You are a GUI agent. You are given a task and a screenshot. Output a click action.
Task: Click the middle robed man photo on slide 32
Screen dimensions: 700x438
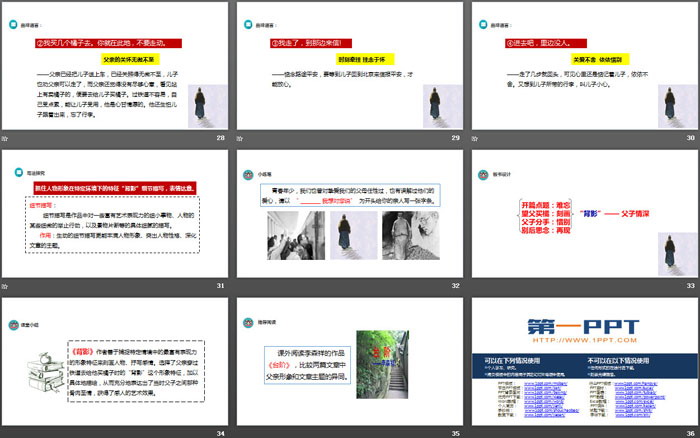(x=354, y=235)
